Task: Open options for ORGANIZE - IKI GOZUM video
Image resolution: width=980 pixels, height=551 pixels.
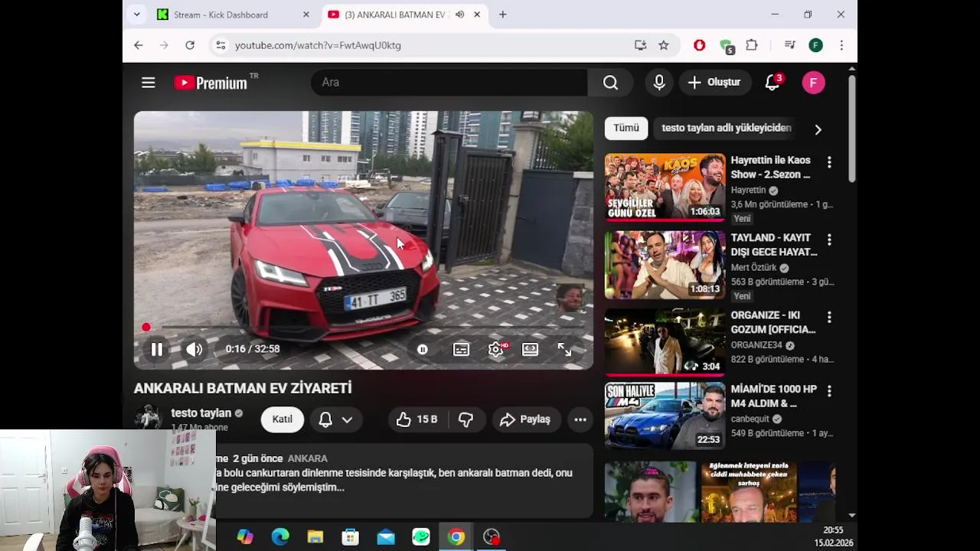Action: (829, 317)
